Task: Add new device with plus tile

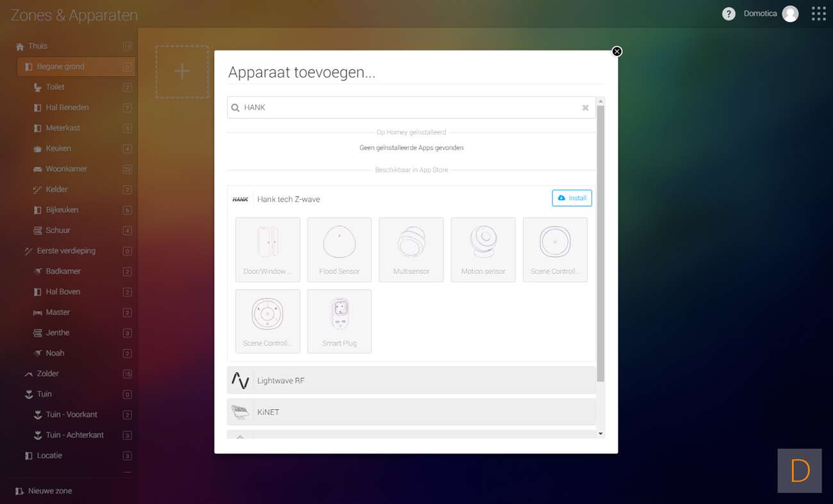Action: pos(182,72)
